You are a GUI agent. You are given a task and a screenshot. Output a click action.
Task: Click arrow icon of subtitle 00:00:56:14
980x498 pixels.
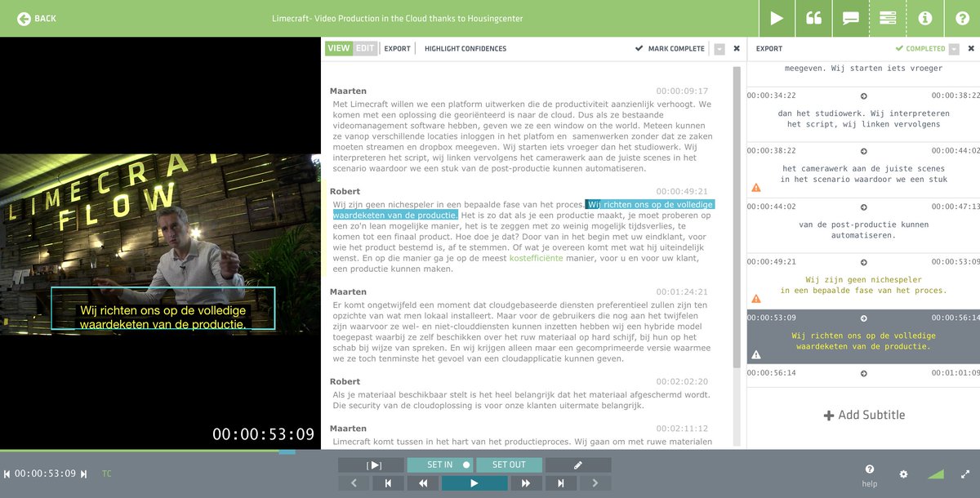(x=863, y=373)
